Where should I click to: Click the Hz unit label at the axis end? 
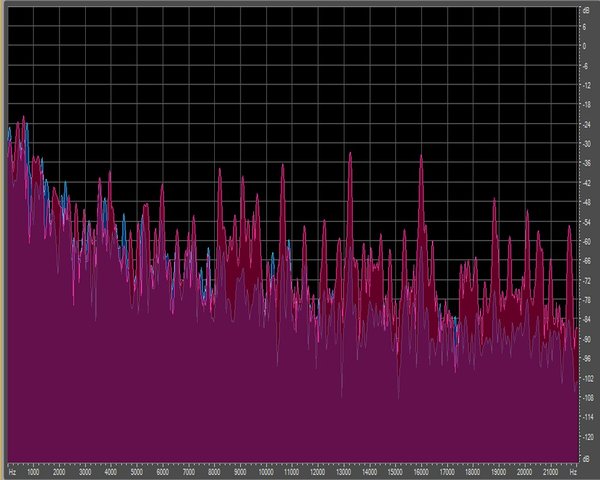click(573, 472)
